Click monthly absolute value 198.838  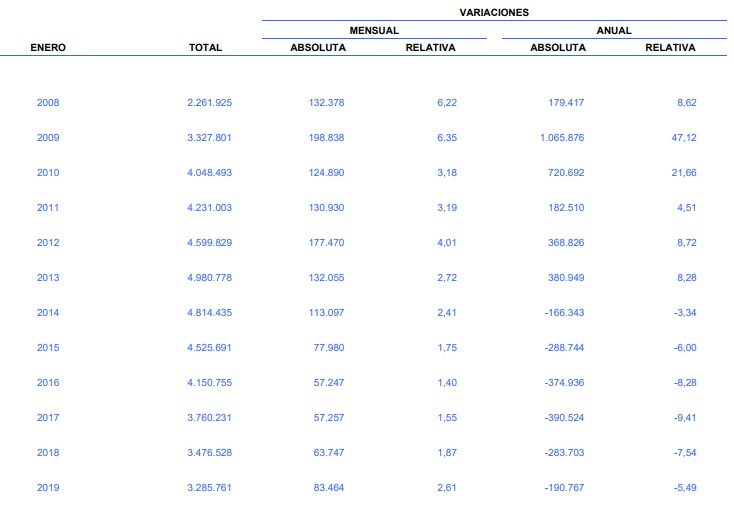pos(324,138)
